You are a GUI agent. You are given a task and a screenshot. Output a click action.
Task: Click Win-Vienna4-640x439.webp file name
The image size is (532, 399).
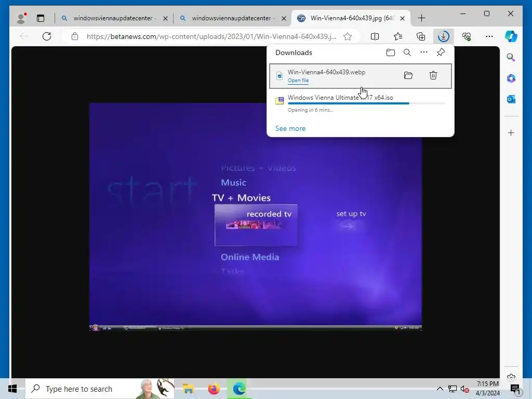326,72
